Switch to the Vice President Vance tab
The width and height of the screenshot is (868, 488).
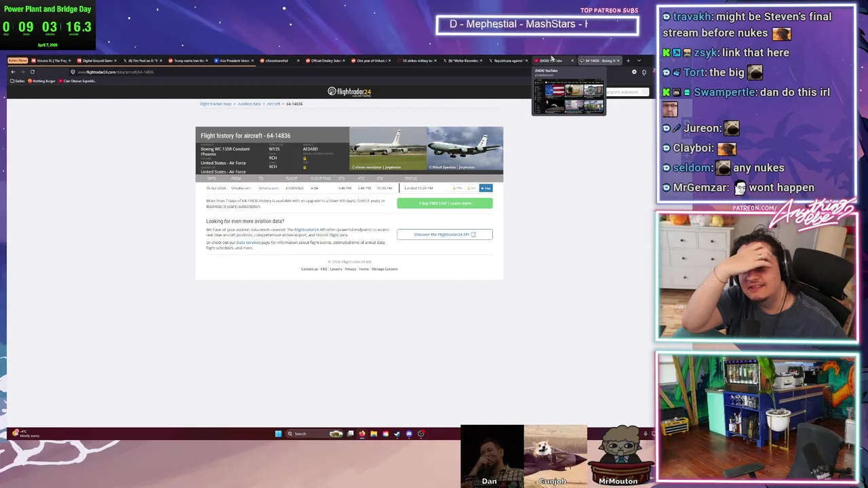[233, 60]
